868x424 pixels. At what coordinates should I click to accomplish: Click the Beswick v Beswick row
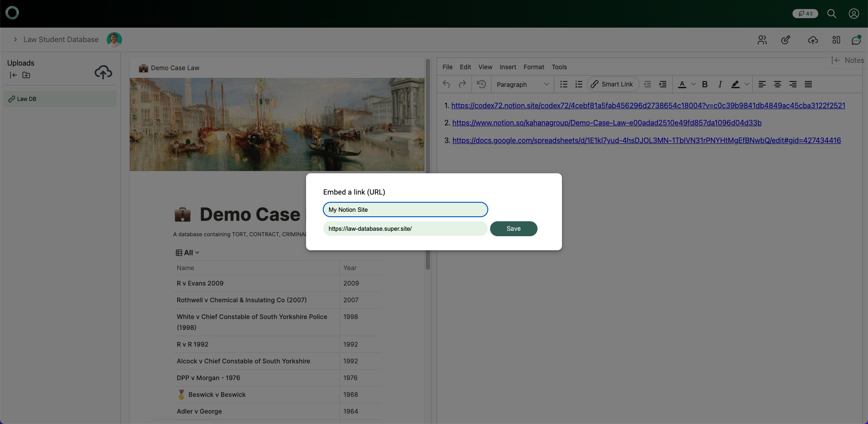coord(278,395)
